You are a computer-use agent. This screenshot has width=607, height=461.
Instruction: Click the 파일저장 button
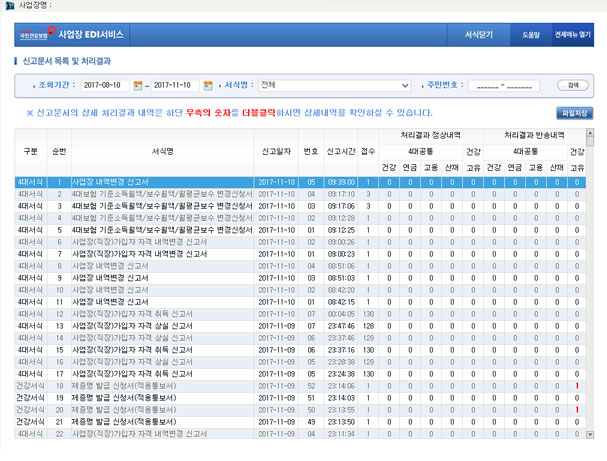[574, 113]
